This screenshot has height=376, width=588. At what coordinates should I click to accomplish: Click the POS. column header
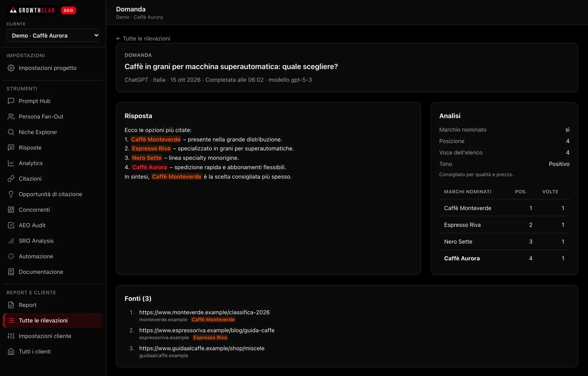coord(521,192)
